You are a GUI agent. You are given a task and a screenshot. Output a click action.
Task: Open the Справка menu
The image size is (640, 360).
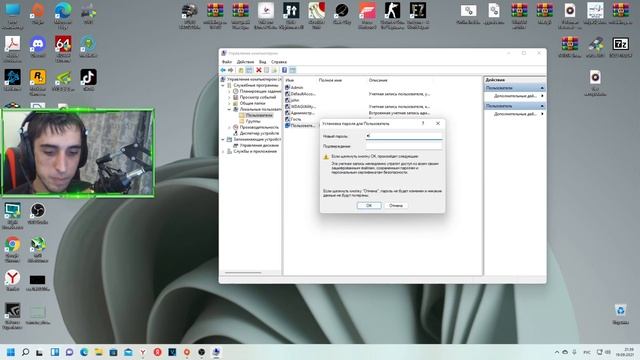pos(279,62)
